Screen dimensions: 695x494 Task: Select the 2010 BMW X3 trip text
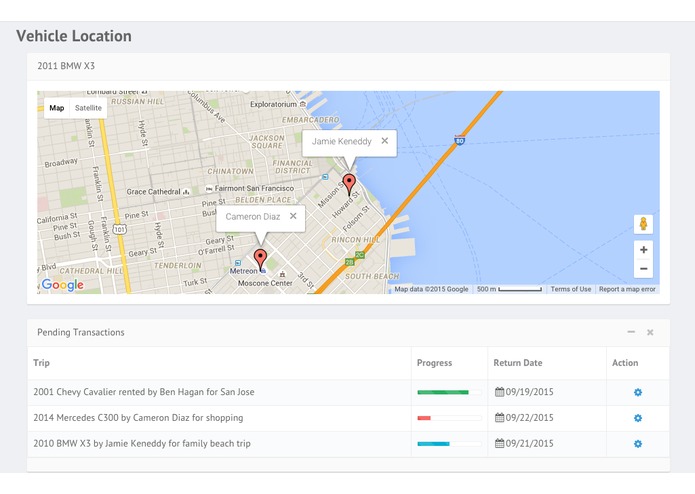(x=142, y=443)
